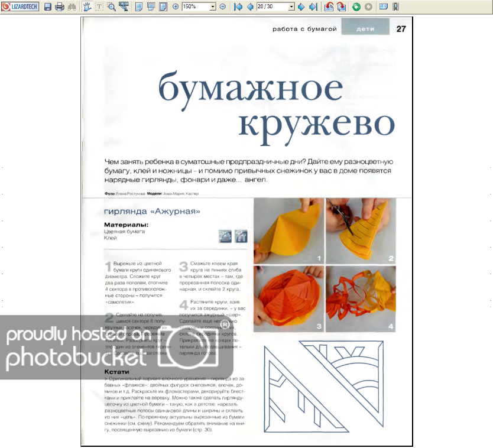Screen dimensions: 493x448
Task: Go to the first page
Action: tap(238, 7)
